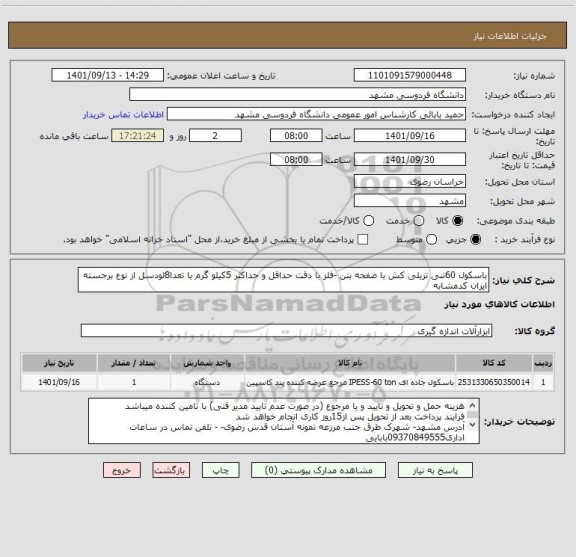Click the city field مشهد
This screenshot has width=576, height=557.
(410, 201)
